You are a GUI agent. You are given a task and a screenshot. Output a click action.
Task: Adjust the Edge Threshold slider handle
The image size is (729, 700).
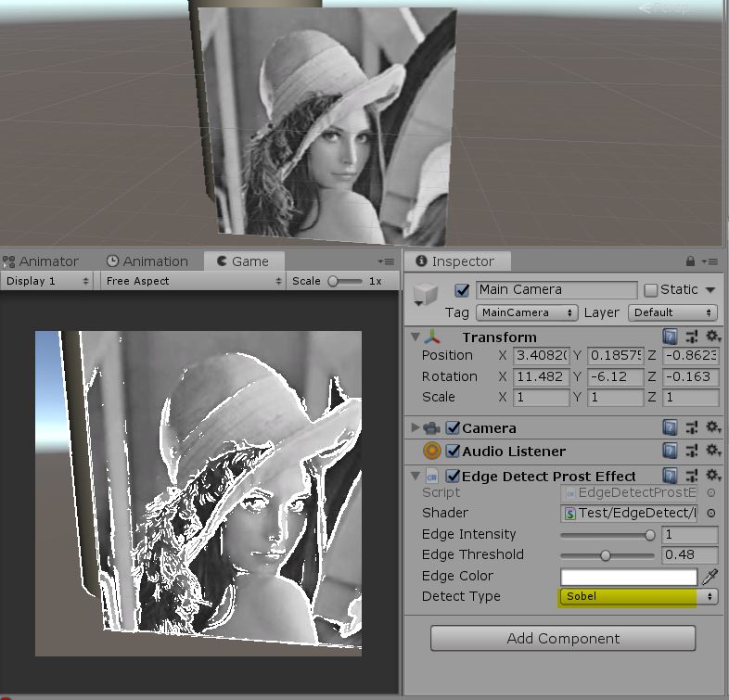pyautogui.click(x=606, y=555)
